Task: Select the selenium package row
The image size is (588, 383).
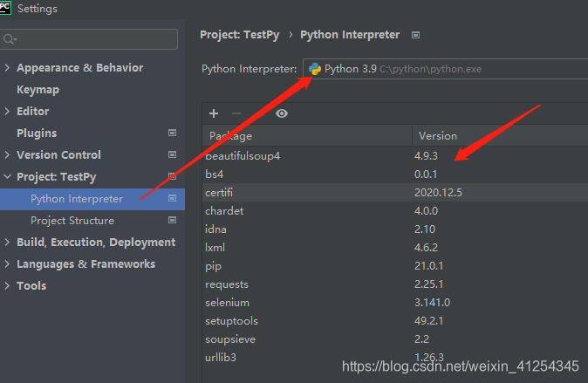Action: click(x=395, y=303)
